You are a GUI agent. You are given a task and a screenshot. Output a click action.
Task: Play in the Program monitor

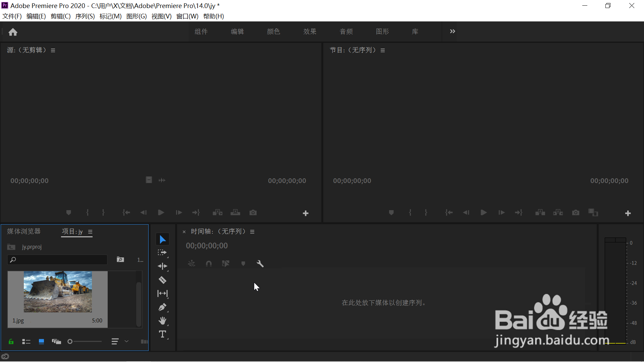[x=484, y=213]
